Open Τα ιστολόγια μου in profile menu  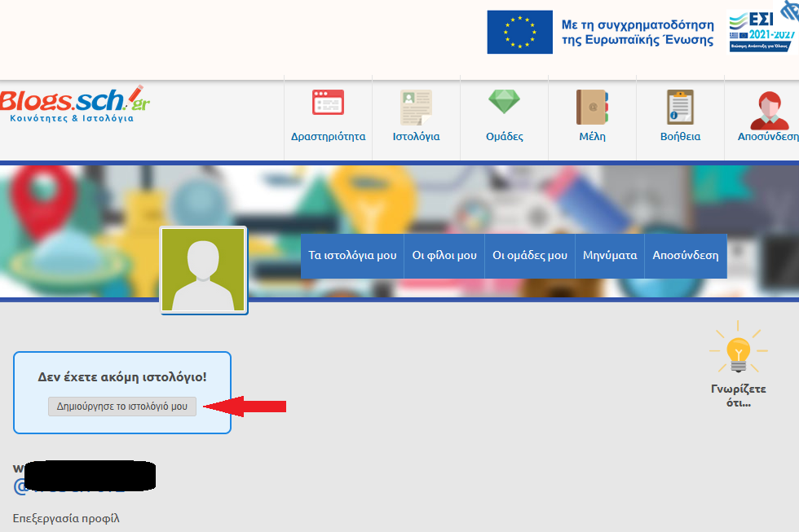click(x=352, y=255)
